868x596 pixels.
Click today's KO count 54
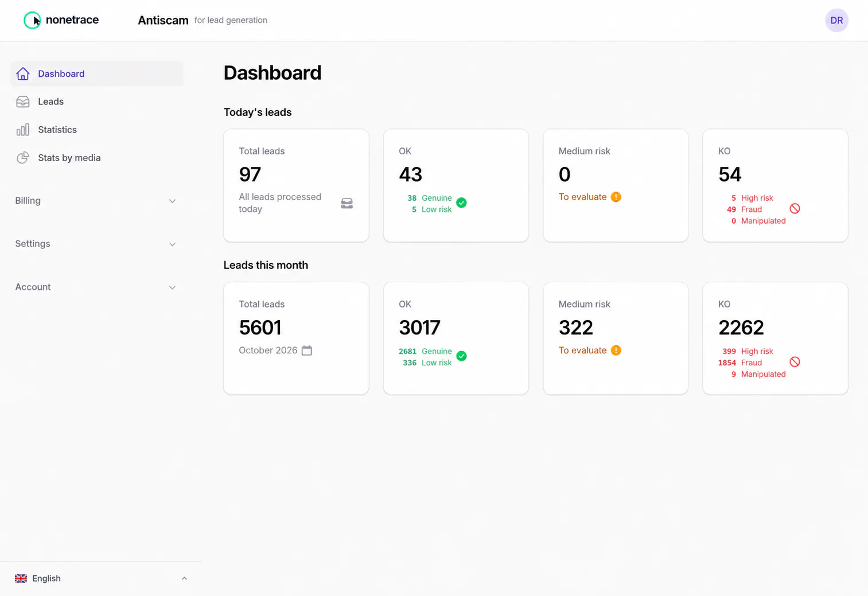730,174
